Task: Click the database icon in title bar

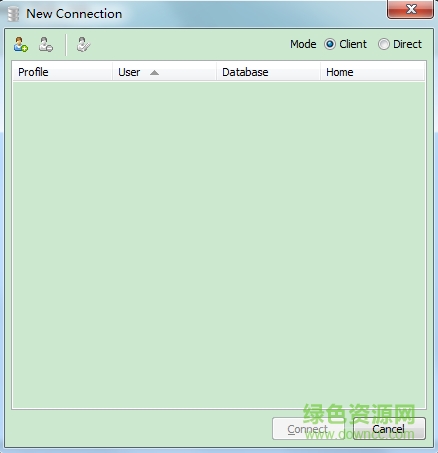Action: (x=13, y=14)
